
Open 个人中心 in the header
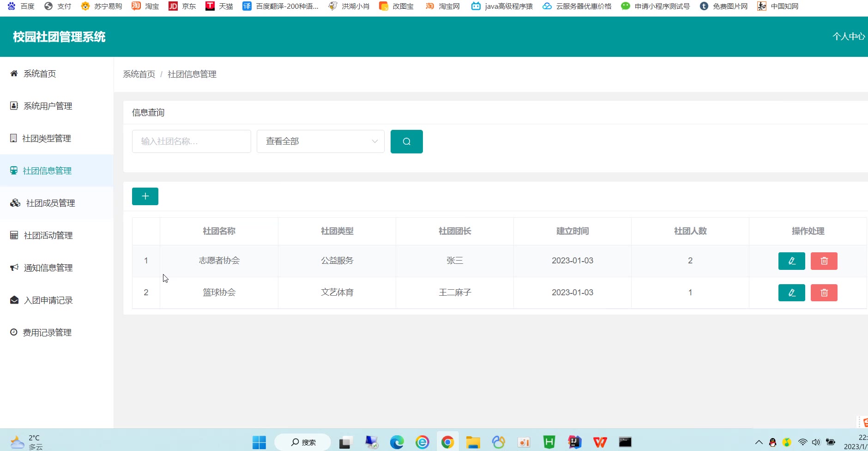[x=848, y=37]
